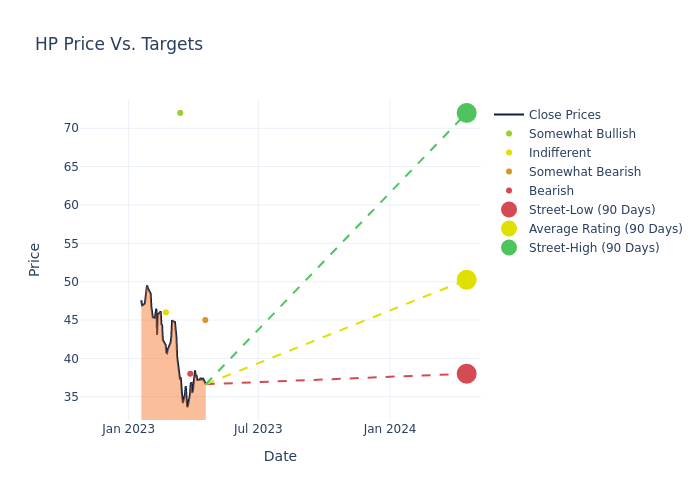
Task: Select large yellow Average Rating chart marker
Action: point(466,280)
